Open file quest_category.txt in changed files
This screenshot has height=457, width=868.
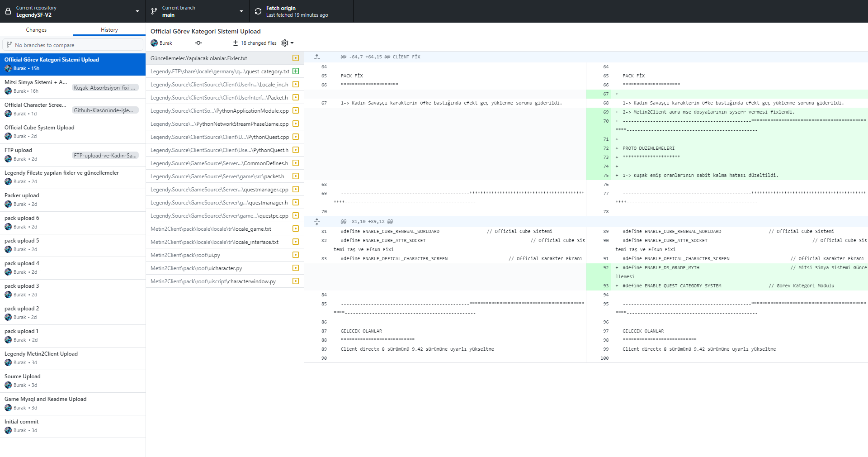click(x=225, y=71)
